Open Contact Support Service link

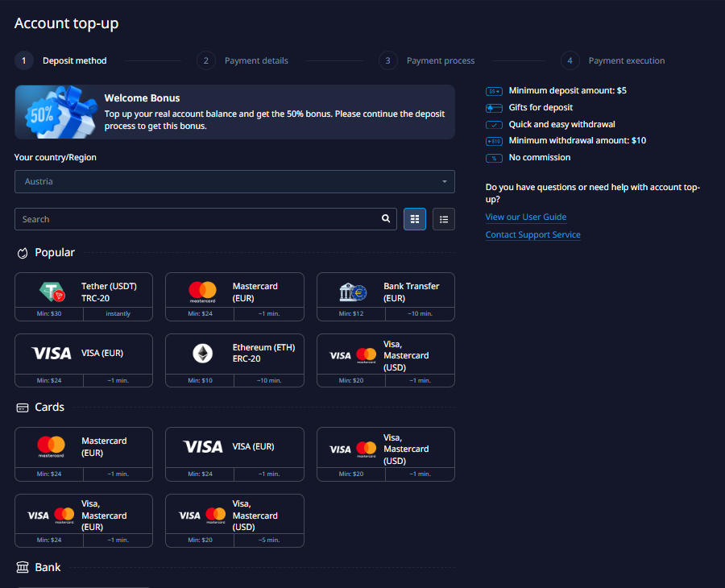coord(532,234)
